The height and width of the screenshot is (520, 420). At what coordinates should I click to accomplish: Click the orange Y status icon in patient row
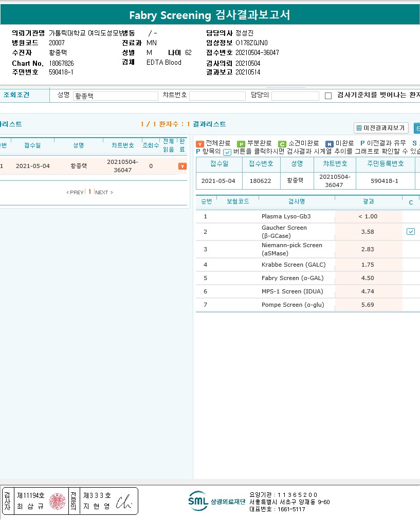tap(182, 166)
